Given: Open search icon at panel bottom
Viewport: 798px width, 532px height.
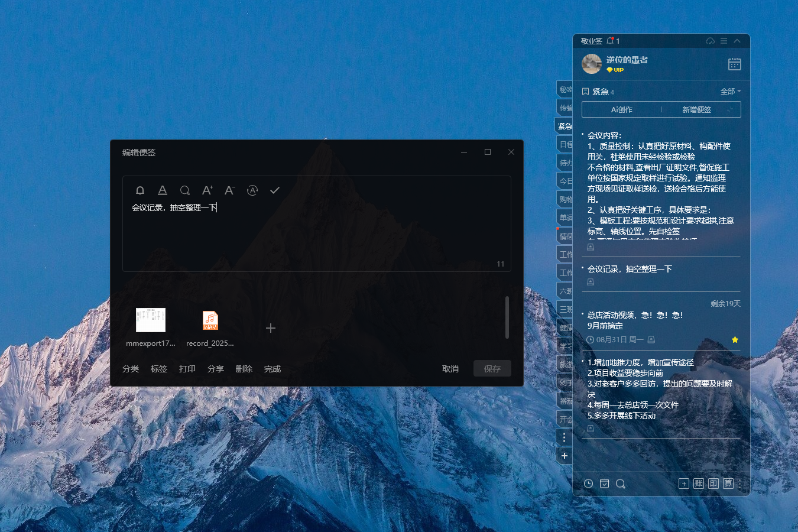Looking at the screenshot, I should coord(621,484).
